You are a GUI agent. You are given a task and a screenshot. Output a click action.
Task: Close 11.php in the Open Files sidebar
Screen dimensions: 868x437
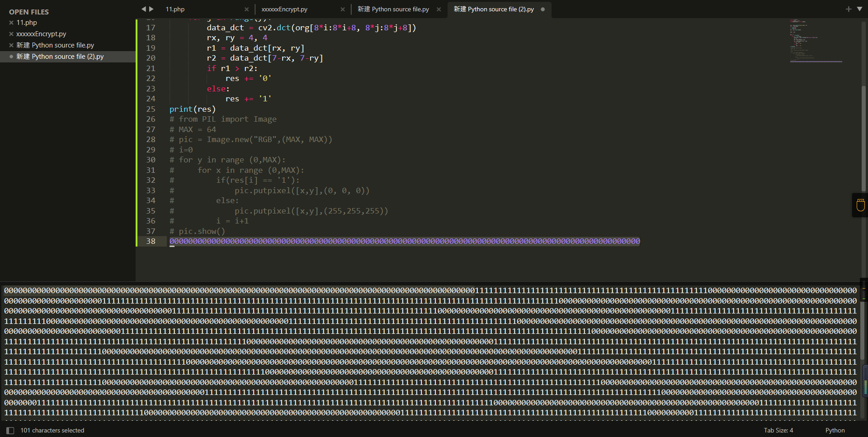tap(11, 23)
